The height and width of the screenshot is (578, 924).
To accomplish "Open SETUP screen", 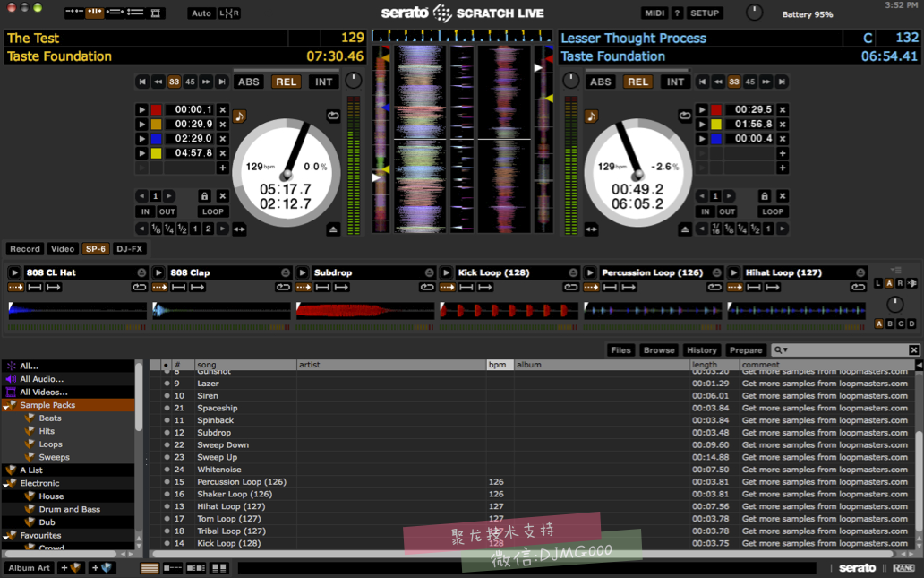I will click(x=705, y=13).
